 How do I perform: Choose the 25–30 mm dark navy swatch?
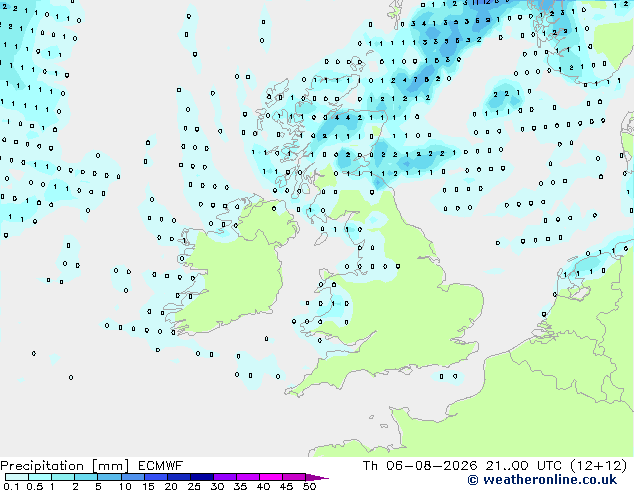point(202,477)
